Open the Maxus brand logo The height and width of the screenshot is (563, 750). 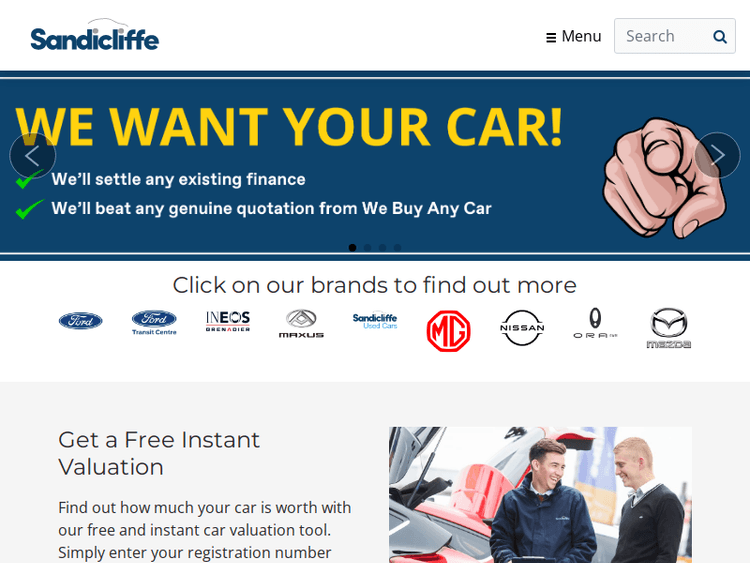[x=301, y=324]
